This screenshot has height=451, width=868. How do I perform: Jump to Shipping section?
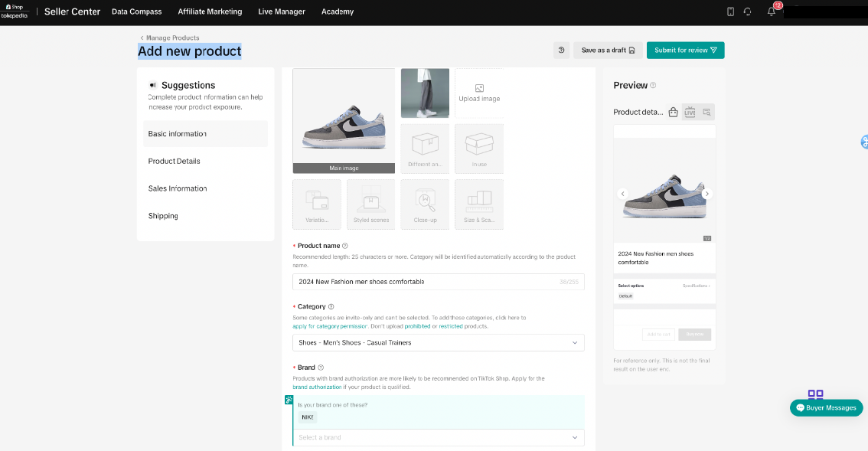pos(163,216)
